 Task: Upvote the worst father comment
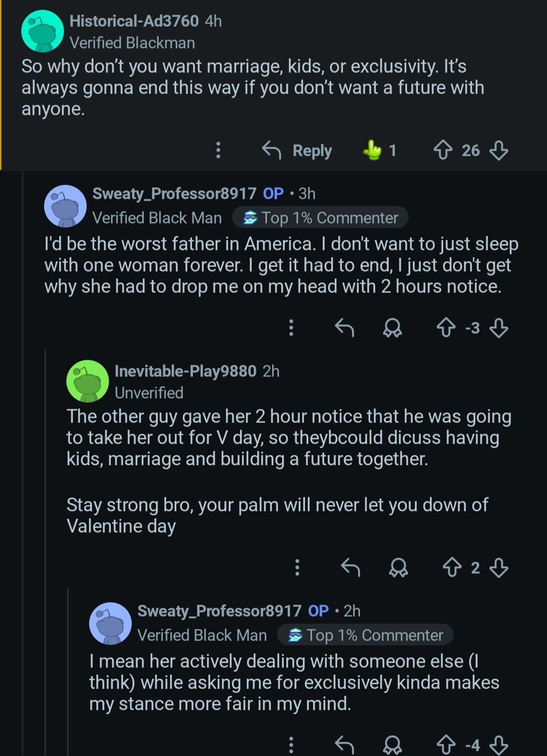(x=446, y=328)
